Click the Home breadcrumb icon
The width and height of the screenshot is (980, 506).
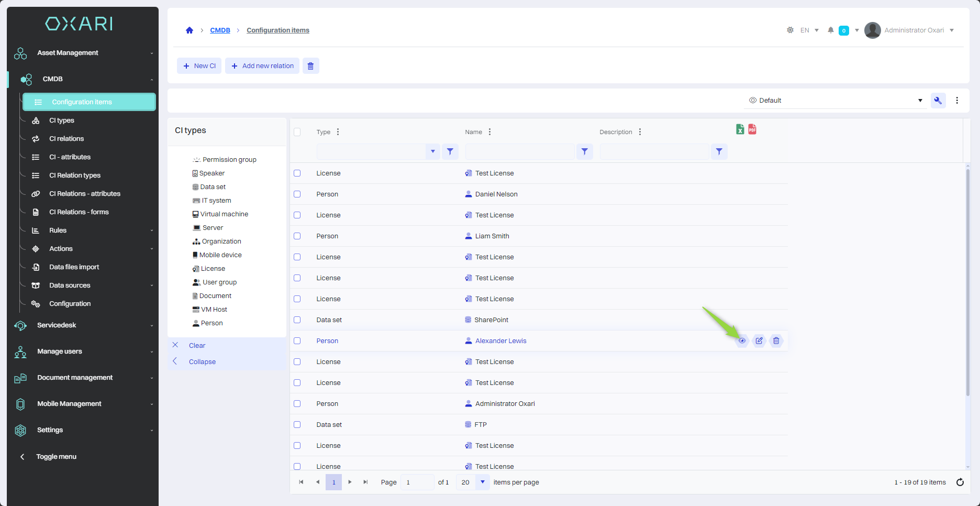coord(190,30)
